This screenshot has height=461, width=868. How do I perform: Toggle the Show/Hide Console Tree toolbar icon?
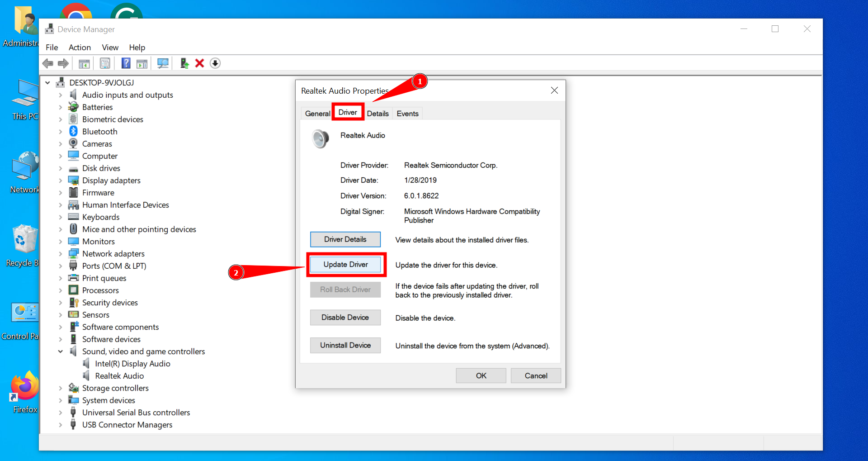coord(84,63)
